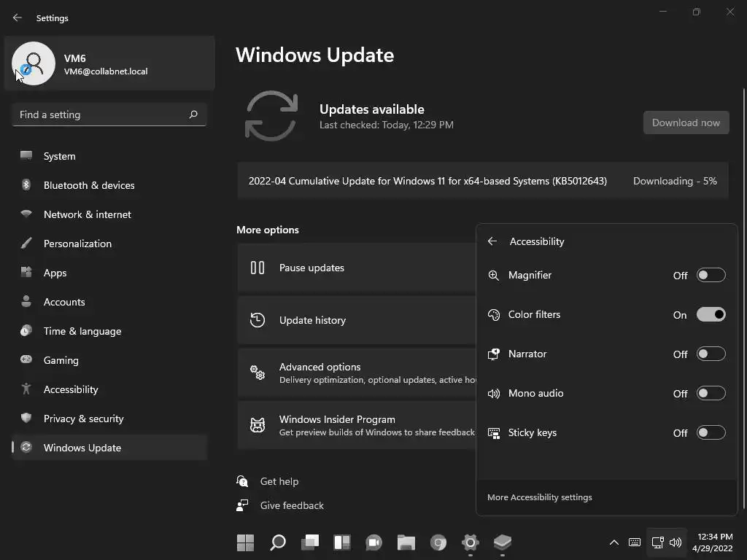The height and width of the screenshot is (560, 747).
Task: Click the Time & language clock icon
Action: [26, 330]
